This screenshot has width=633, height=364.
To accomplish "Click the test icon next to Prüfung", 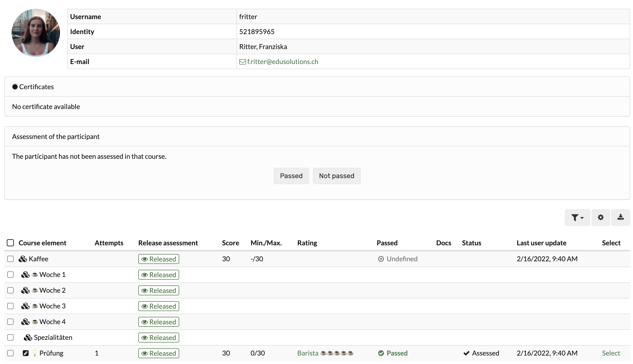I will [26, 353].
